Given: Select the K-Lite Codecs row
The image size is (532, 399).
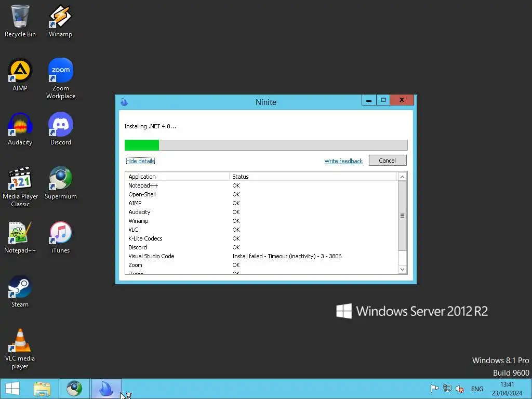Looking at the screenshot, I should pyautogui.click(x=261, y=238).
